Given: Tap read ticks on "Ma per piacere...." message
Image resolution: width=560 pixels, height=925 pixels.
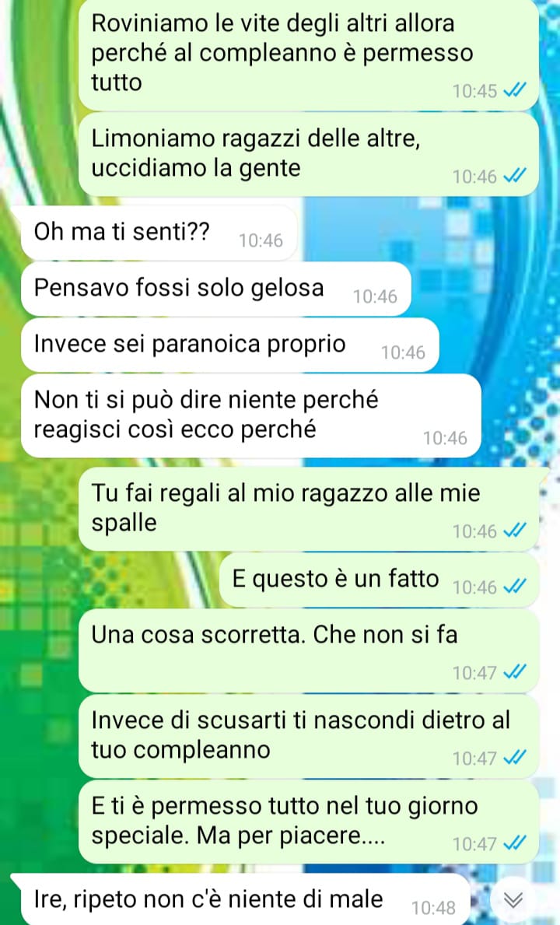Looking at the screenshot, I should click(x=515, y=843).
